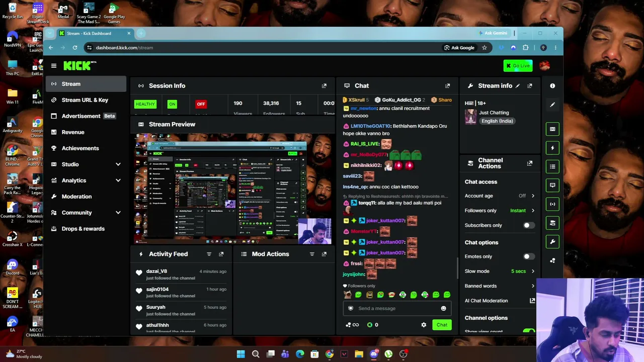Click the chat identity shield icon in message box
Viewport: 644px width, 362px height.
click(x=351, y=309)
